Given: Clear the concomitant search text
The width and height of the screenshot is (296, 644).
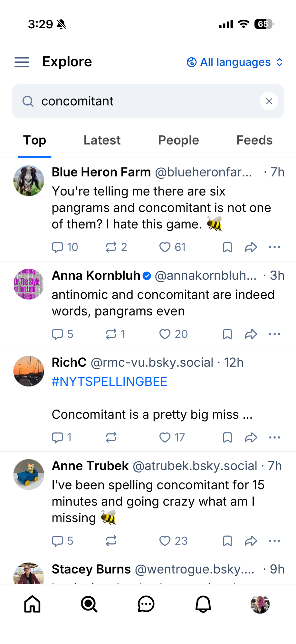Looking at the screenshot, I should 269,101.
